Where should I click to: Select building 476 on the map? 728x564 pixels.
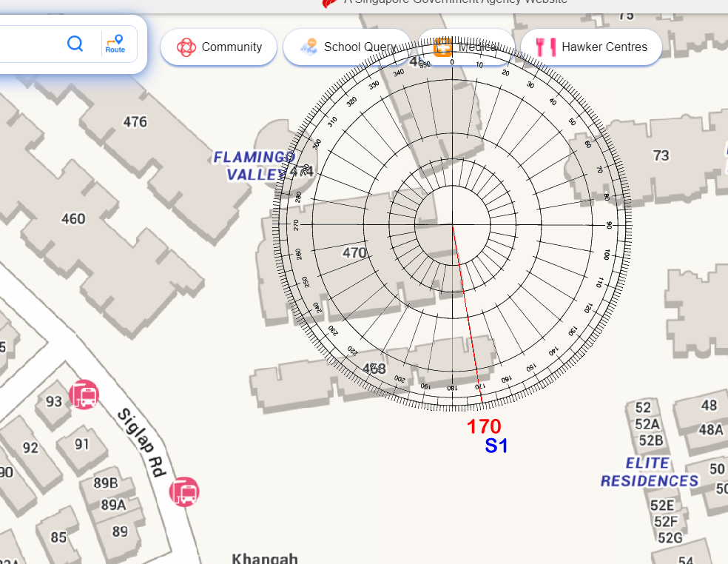tap(135, 121)
